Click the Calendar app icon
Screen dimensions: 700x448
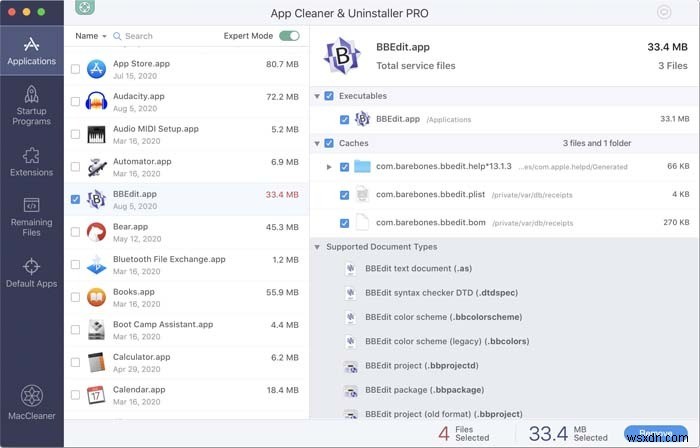(x=96, y=395)
